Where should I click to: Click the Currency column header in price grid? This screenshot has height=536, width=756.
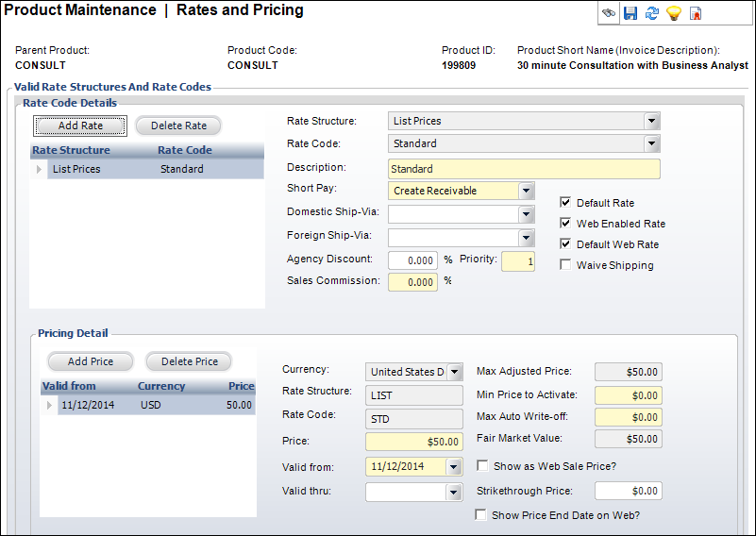(x=161, y=386)
